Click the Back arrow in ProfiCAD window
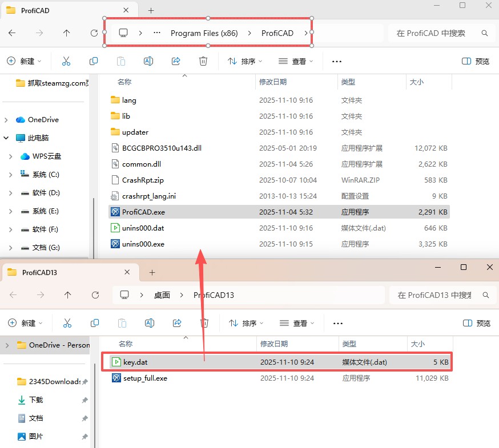 [12, 33]
